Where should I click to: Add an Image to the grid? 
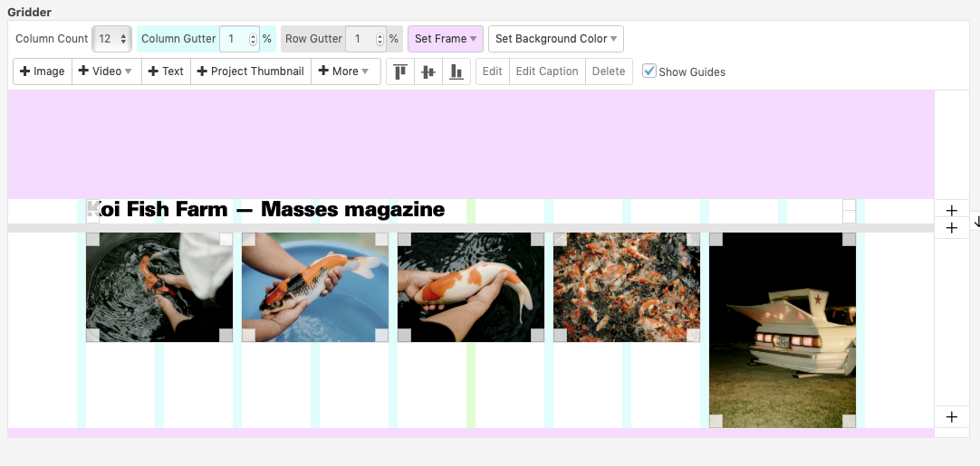click(43, 71)
